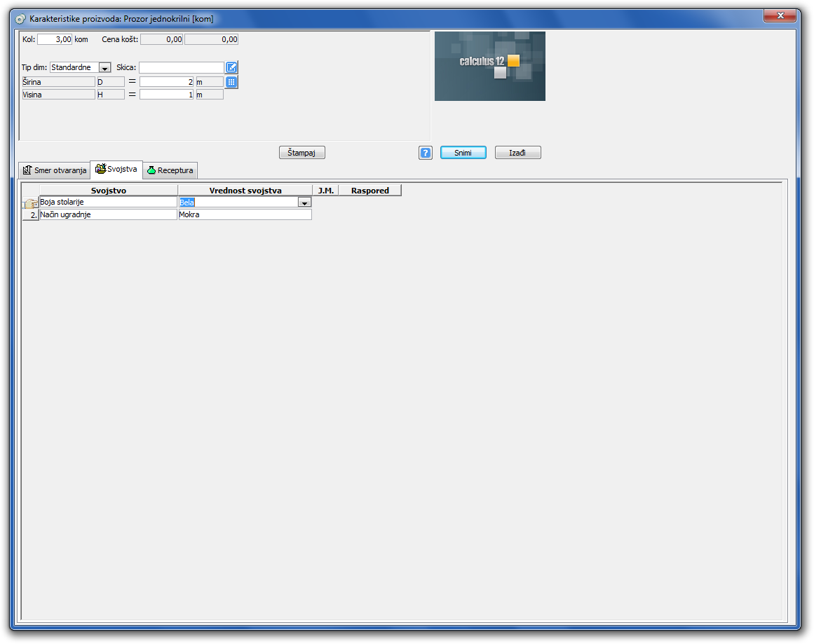Click the Snimi button to save
The height and width of the screenshot is (644, 814).
(x=463, y=153)
